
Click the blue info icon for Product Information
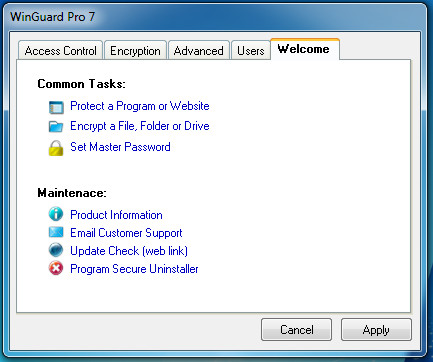[56, 214]
